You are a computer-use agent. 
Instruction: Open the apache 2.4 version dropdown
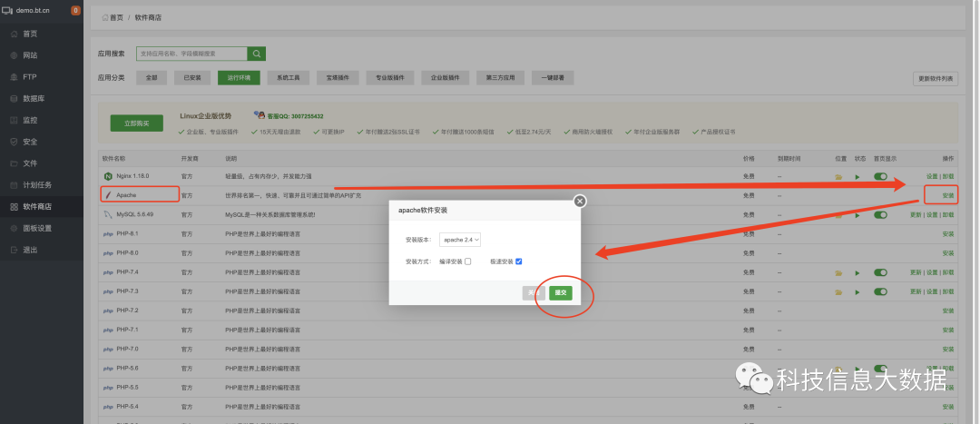[x=460, y=240]
